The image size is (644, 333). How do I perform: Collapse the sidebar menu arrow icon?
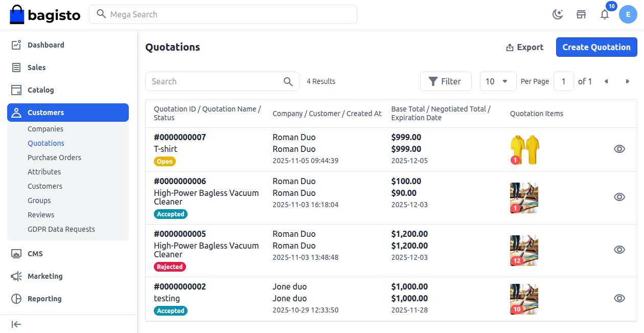coord(16,324)
